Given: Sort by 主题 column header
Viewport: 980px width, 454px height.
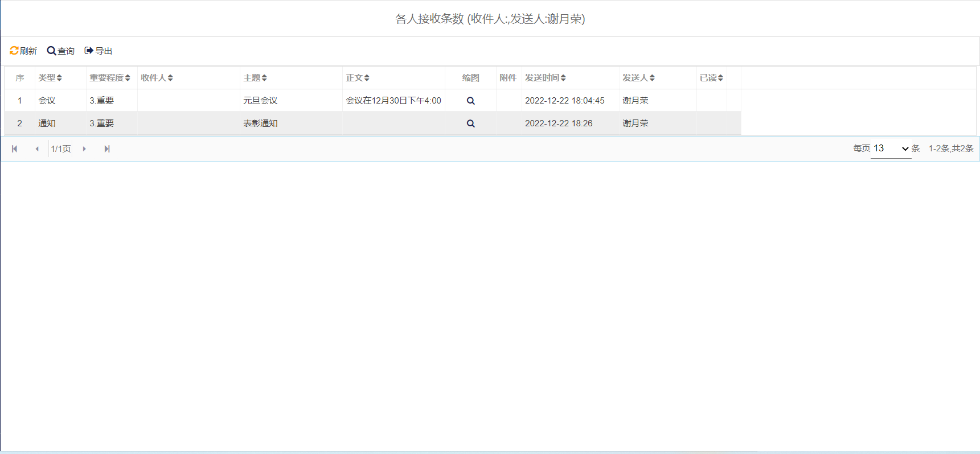Looking at the screenshot, I should click(x=255, y=78).
